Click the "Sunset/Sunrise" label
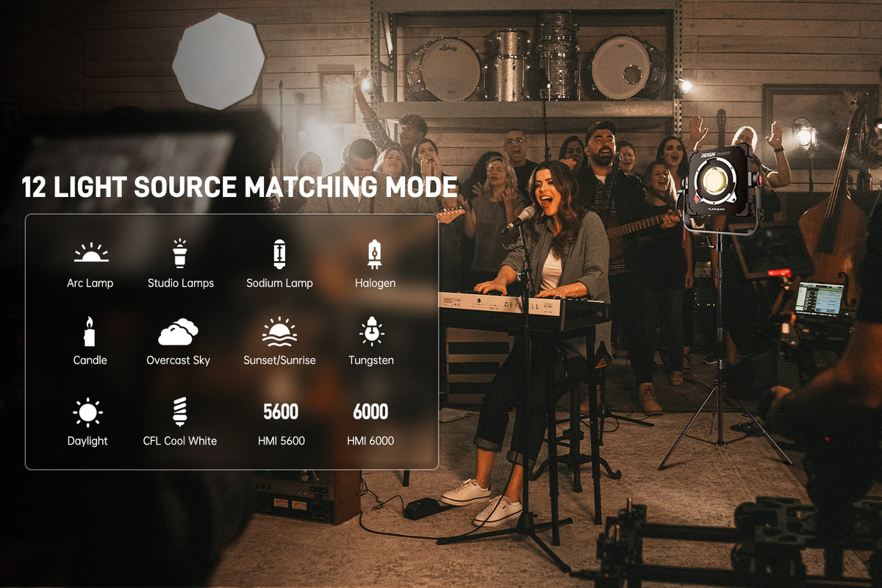Screen dimensions: 882x588 click(279, 360)
